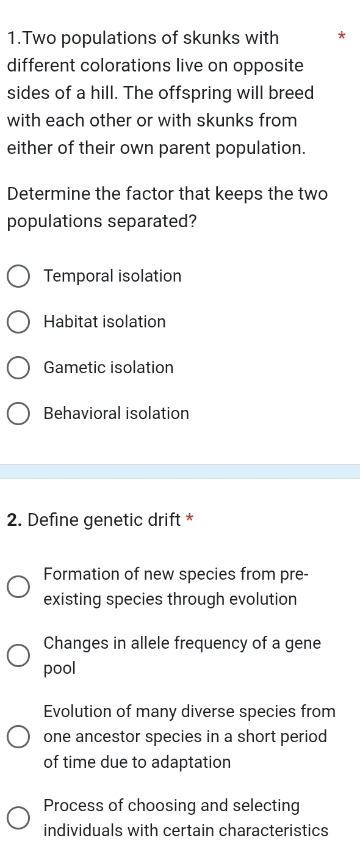Viewport: 360px width, 868px height.
Task: Click the divider area between the two questions
Action: [180, 472]
